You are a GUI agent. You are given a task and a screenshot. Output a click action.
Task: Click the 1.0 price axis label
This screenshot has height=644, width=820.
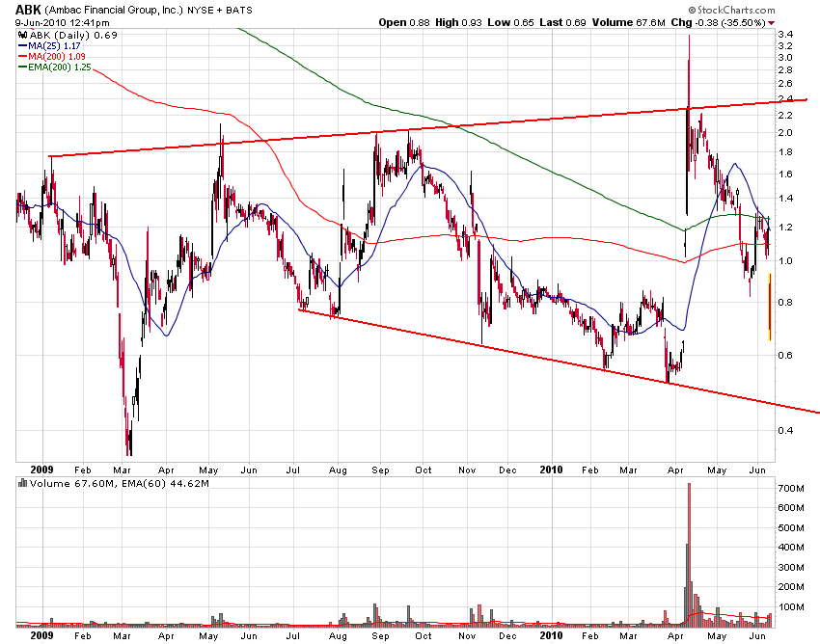785,261
